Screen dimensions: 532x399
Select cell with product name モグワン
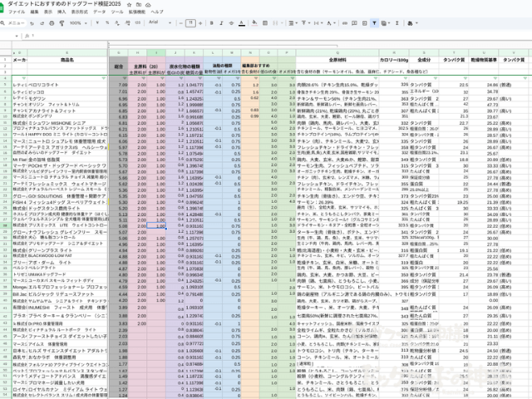[x=67, y=99]
